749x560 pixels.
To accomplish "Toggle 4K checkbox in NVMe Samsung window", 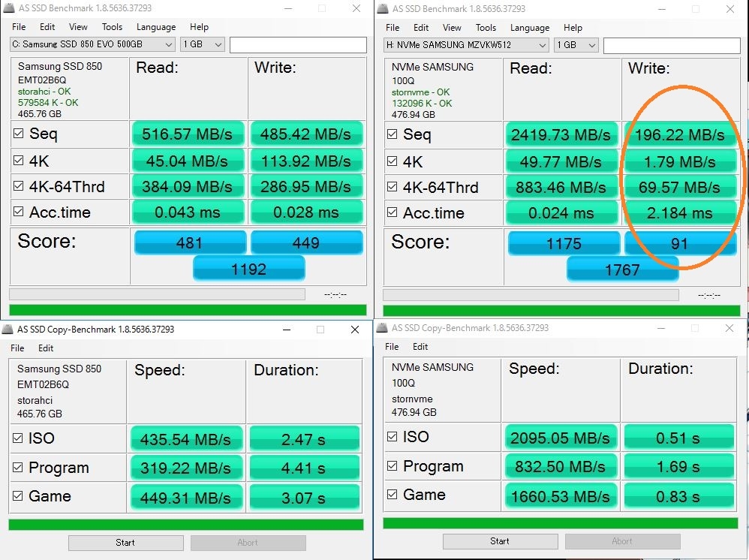I will pyautogui.click(x=393, y=161).
